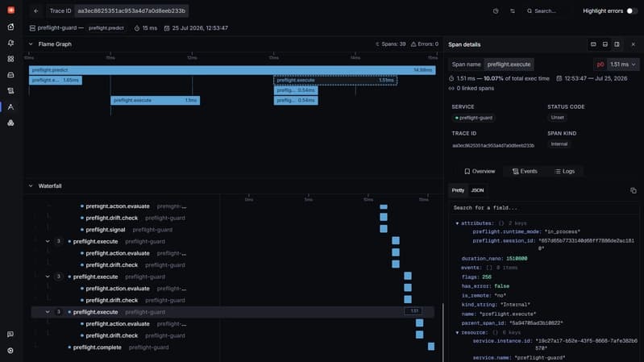Click the stopwatch icon next to 15 ms
Screen dimensions: 644x362
[137, 28]
